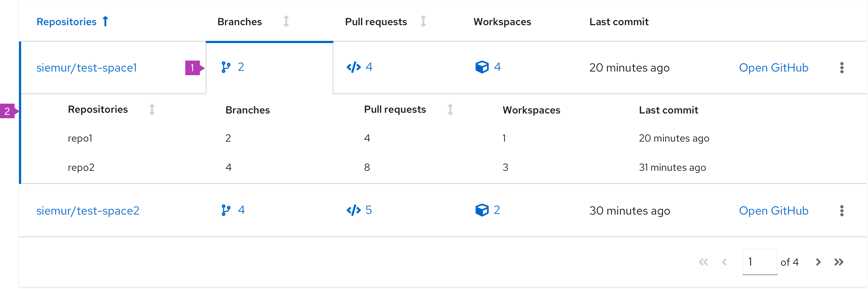Open the siemur/test-space1 repository link

86,68
